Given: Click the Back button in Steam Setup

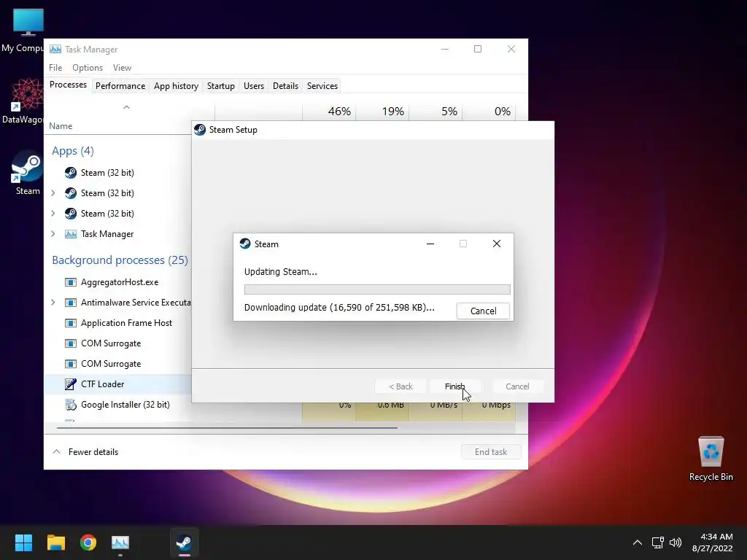Looking at the screenshot, I should (400, 386).
